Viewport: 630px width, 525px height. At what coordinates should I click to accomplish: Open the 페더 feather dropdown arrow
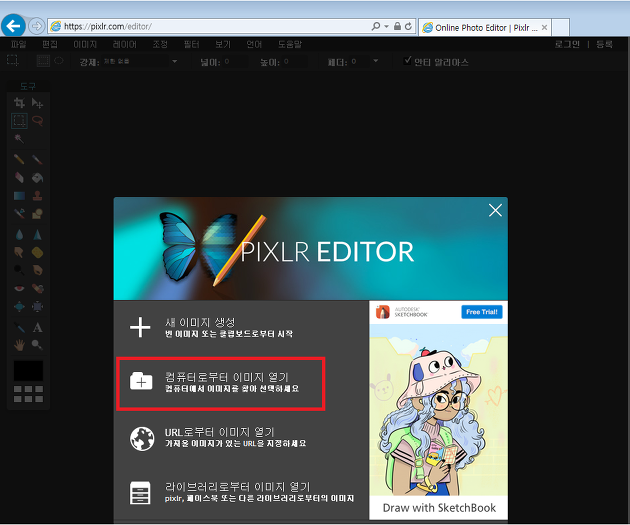(376, 61)
